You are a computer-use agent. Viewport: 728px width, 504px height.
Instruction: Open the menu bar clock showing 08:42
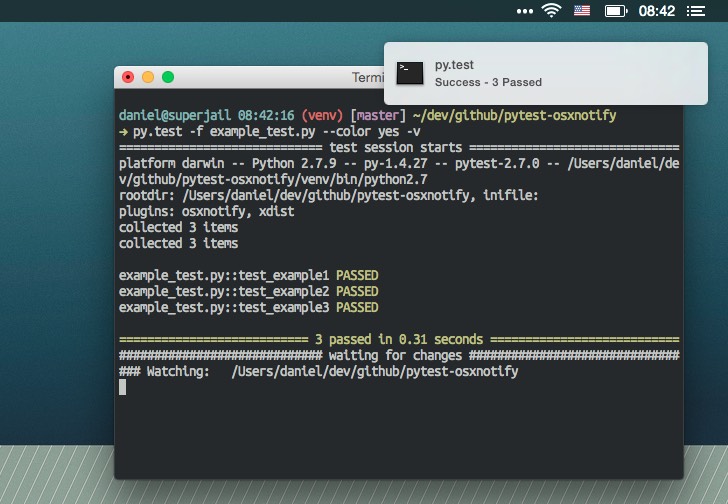coord(656,11)
